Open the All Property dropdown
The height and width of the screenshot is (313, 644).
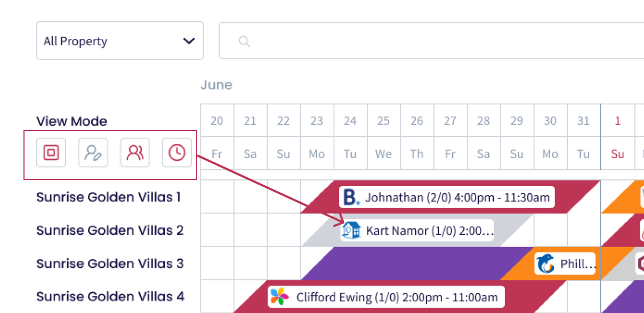click(x=120, y=41)
